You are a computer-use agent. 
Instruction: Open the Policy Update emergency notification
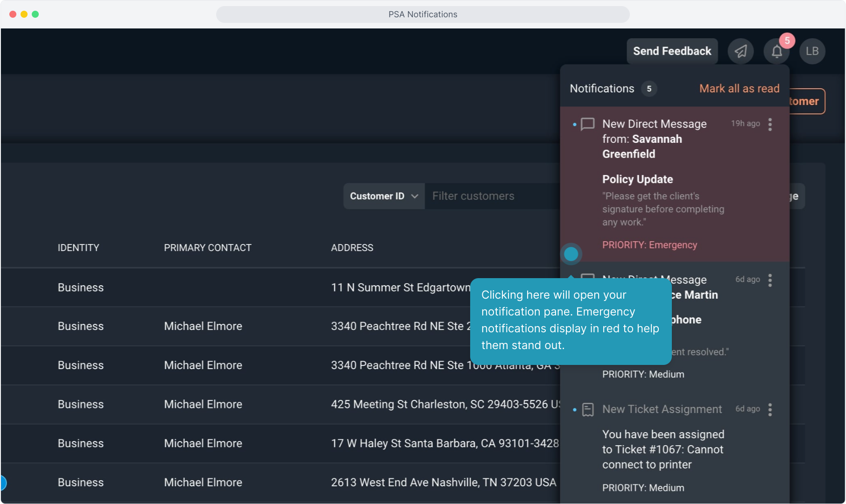[663, 196]
